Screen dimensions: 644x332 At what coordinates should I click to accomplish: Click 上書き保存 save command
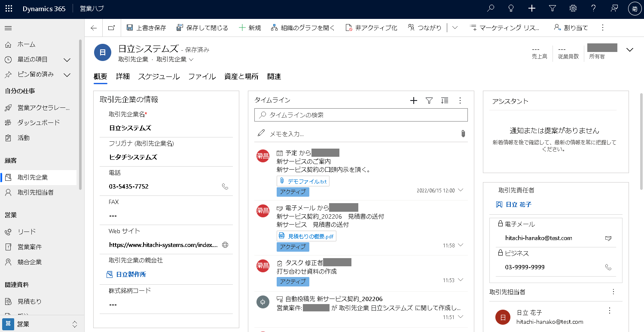tap(146, 28)
